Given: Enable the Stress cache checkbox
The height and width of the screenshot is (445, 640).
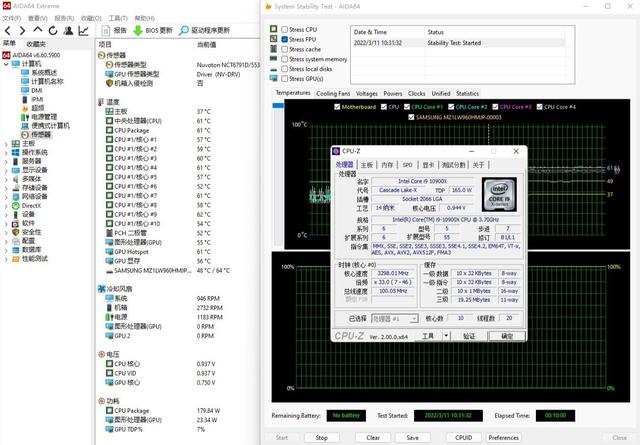Looking at the screenshot, I should 284,49.
